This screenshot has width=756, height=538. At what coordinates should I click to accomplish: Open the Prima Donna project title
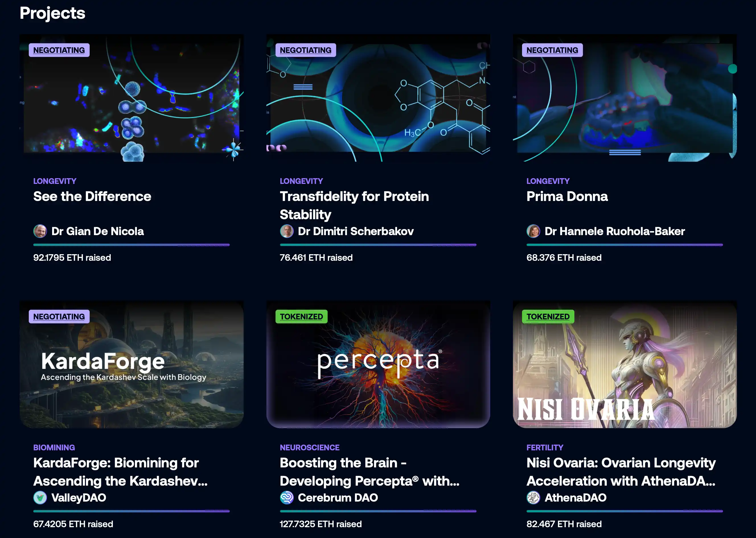(x=567, y=196)
